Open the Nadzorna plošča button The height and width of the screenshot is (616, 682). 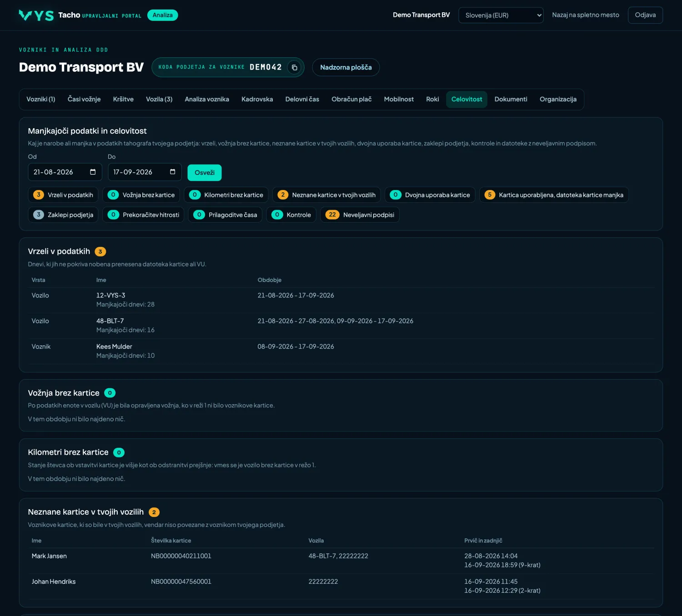(x=346, y=67)
